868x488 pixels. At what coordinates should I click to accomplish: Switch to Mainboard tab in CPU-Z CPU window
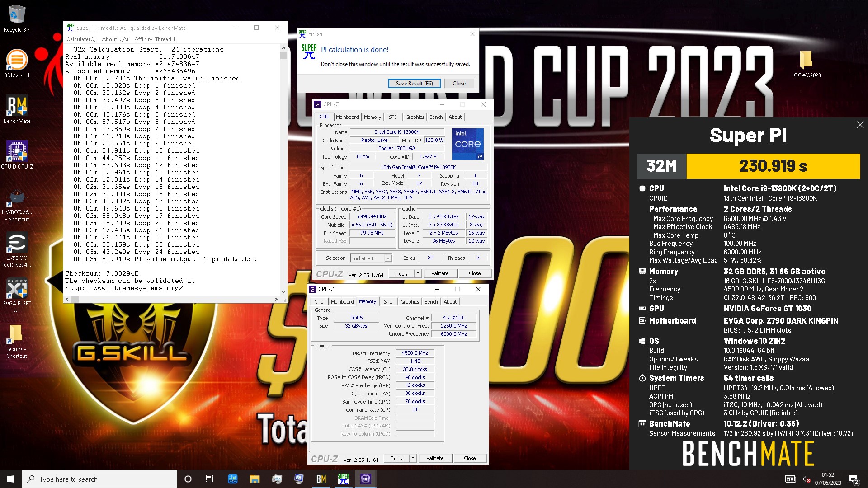pyautogui.click(x=347, y=117)
